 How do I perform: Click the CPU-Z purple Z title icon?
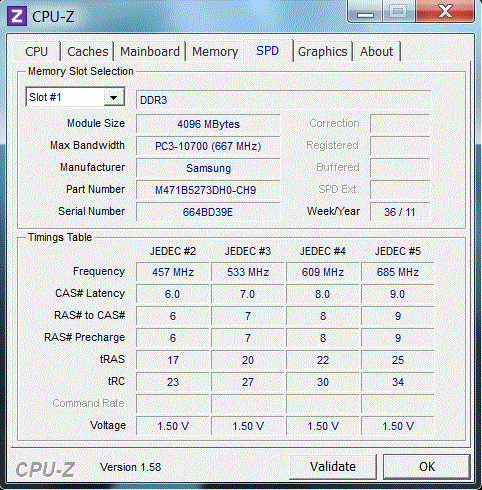[x=17, y=16]
